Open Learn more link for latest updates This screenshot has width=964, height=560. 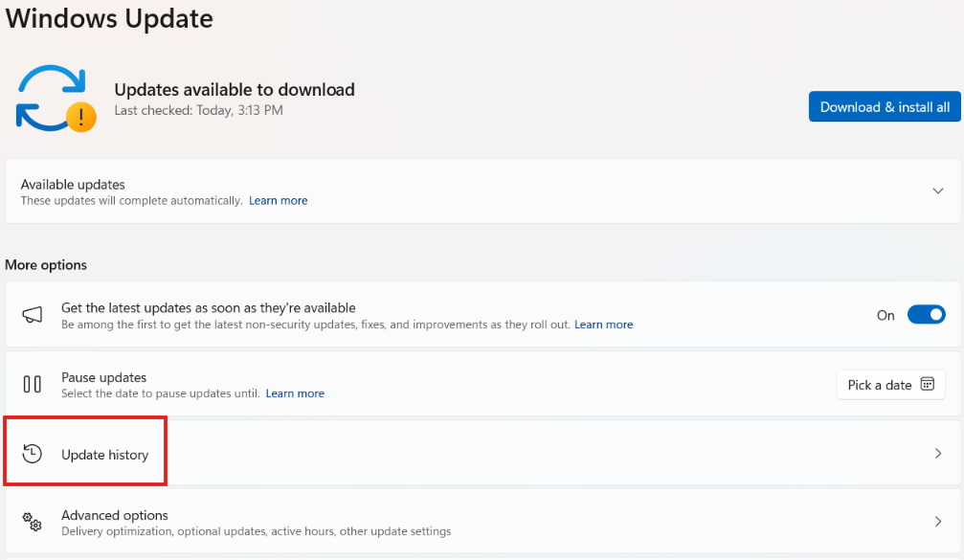(x=603, y=325)
